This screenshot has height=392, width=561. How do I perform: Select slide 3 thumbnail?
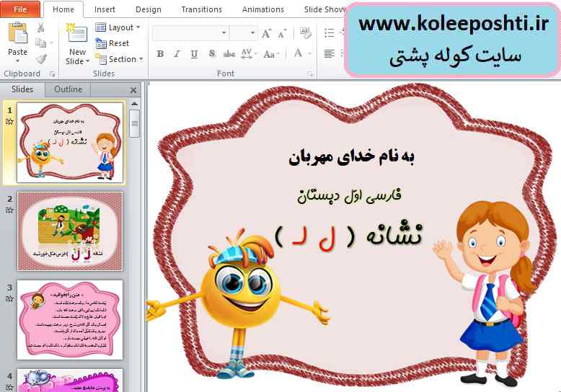[70, 320]
